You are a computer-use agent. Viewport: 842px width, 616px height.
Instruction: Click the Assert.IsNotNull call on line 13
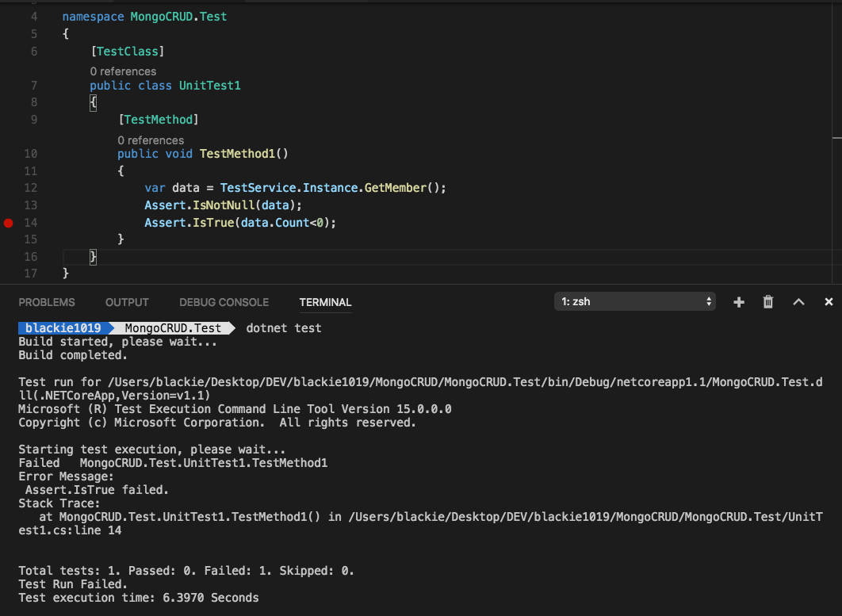(224, 205)
